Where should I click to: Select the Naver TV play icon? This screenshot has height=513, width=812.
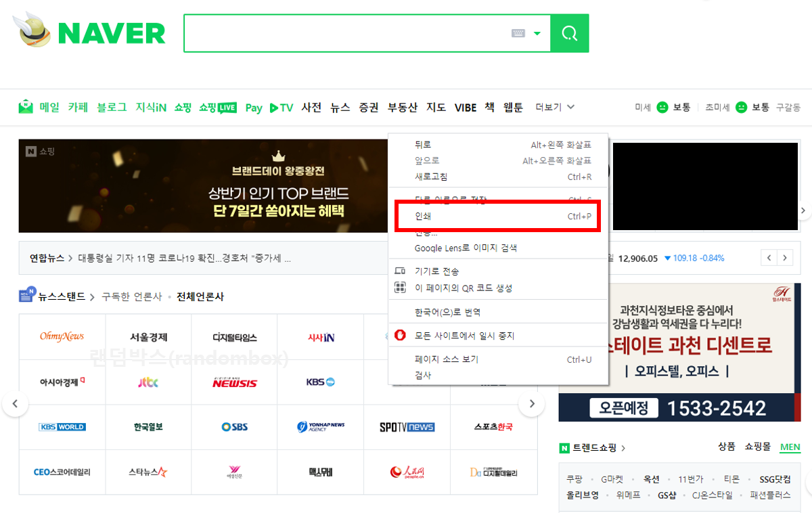(x=273, y=107)
